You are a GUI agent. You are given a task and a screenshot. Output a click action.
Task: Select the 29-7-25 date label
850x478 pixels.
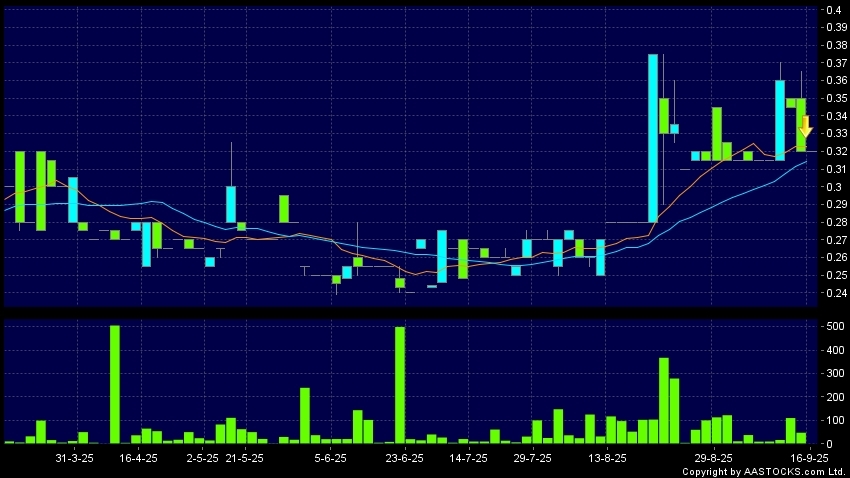pyautogui.click(x=532, y=458)
